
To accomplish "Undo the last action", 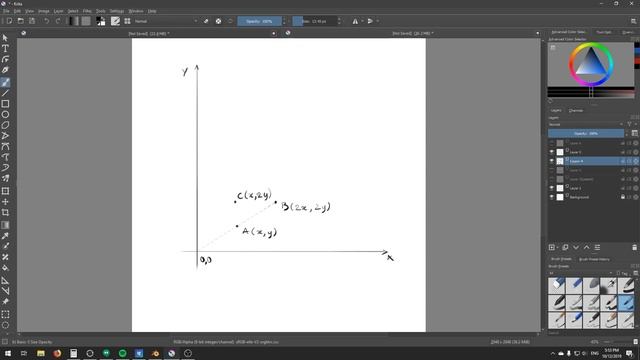I will pos(47,21).
